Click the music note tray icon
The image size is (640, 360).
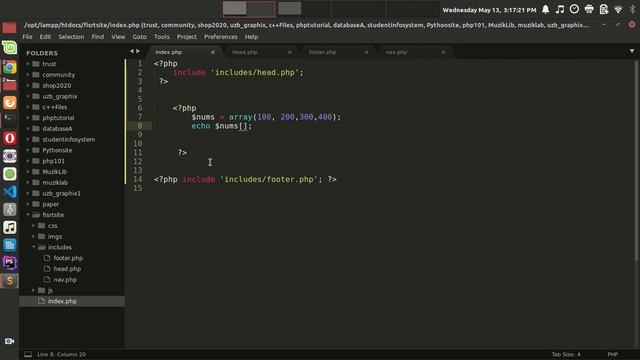[x=560, y=9]
